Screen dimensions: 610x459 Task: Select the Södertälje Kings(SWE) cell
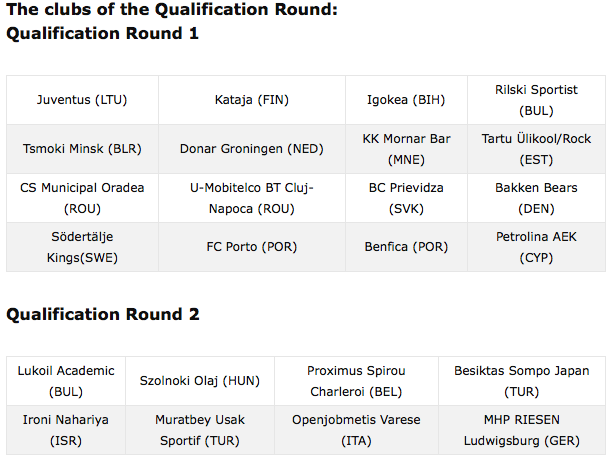(82, 247)
